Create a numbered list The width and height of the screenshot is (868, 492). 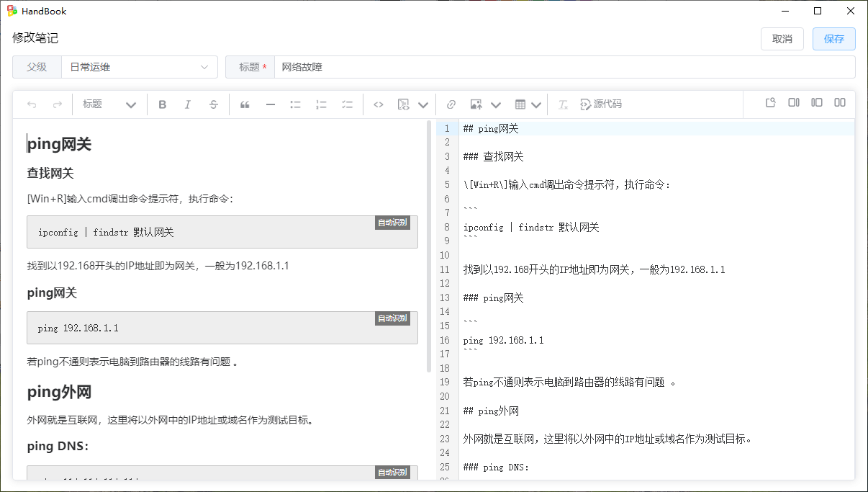[x=321, y=104]
